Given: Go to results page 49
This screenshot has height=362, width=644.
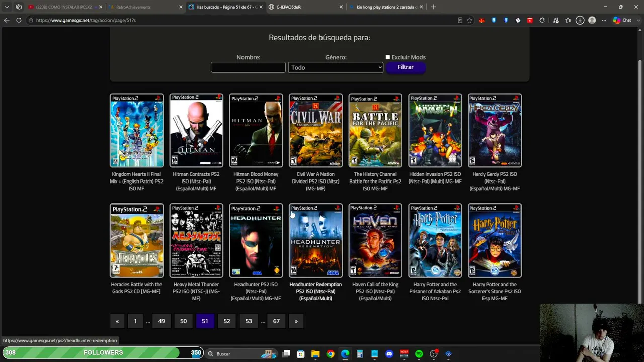Looking at the screenshot, I should click(x=162, y=321).
